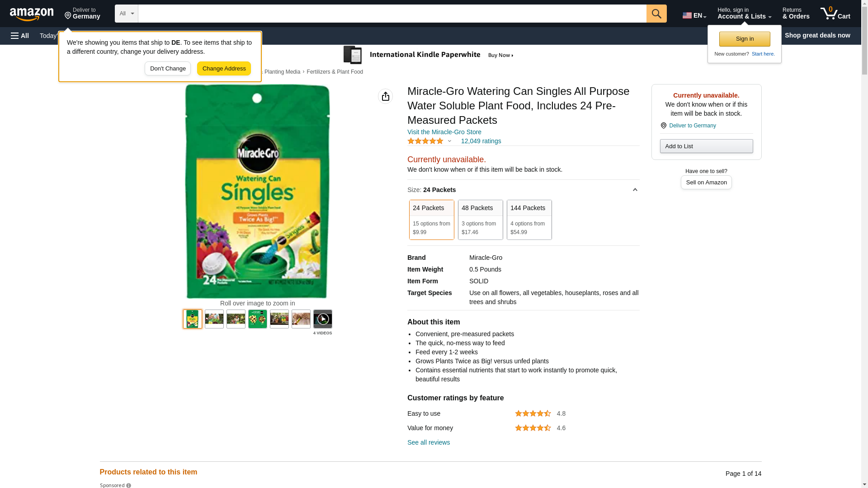Open Returns & Orders
This screenshot has width=868, height=488.
pyautogui.click(x=796, y=14)
